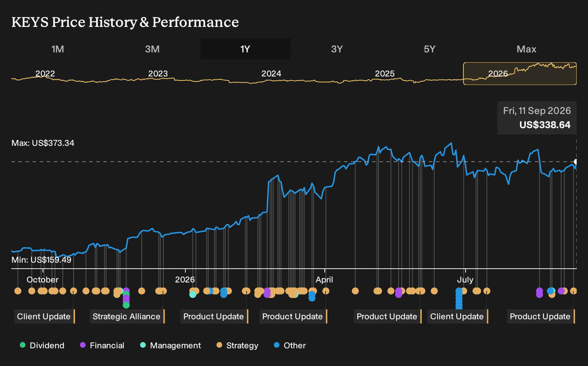Show the Max price history range
The width and height of the screenshot is (588, 366).
coord(526,49)
